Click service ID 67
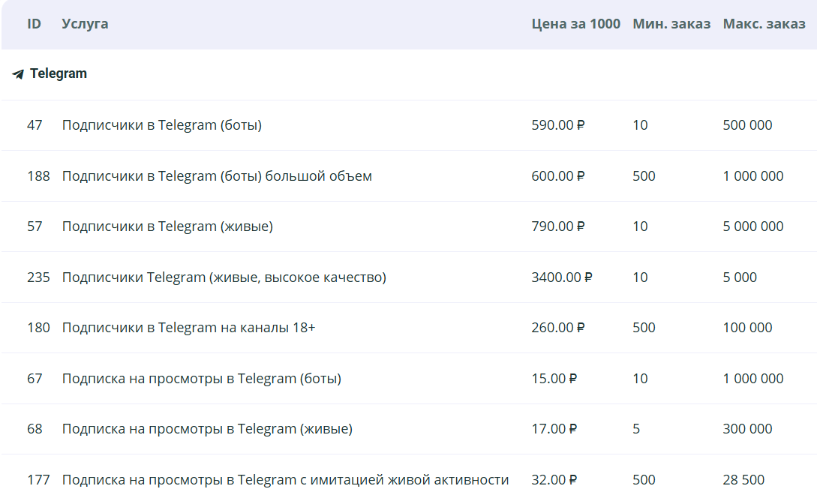 point(35,379)
